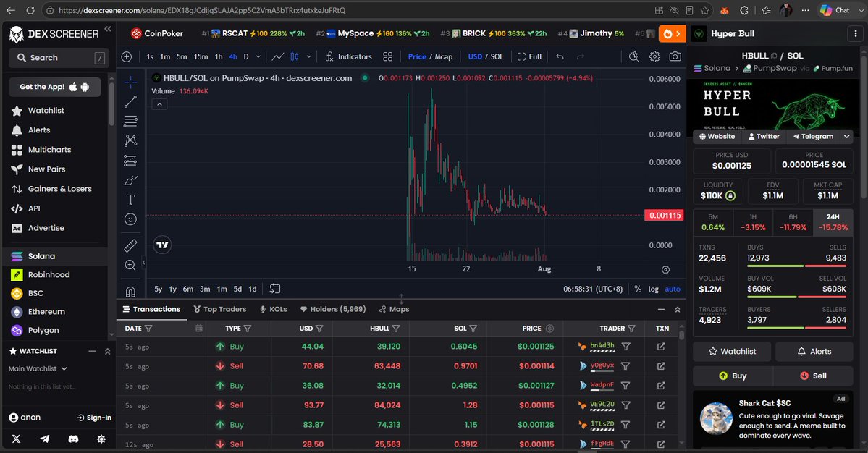Select the crosshair cursor drawing tool
The image size is (868, 453).
point(130,82)
